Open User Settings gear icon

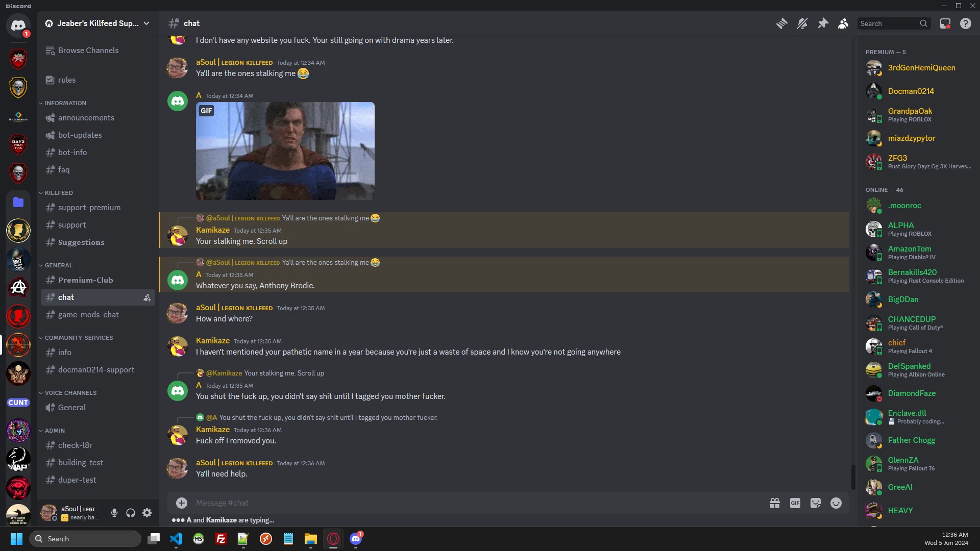click(147, 513)
